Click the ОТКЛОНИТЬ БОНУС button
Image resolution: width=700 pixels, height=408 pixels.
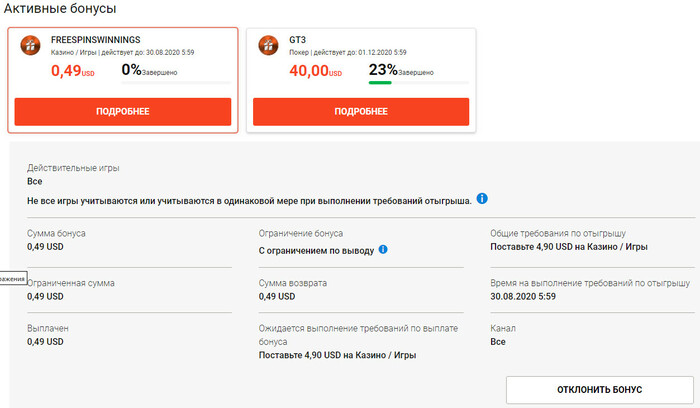point(599,389)
